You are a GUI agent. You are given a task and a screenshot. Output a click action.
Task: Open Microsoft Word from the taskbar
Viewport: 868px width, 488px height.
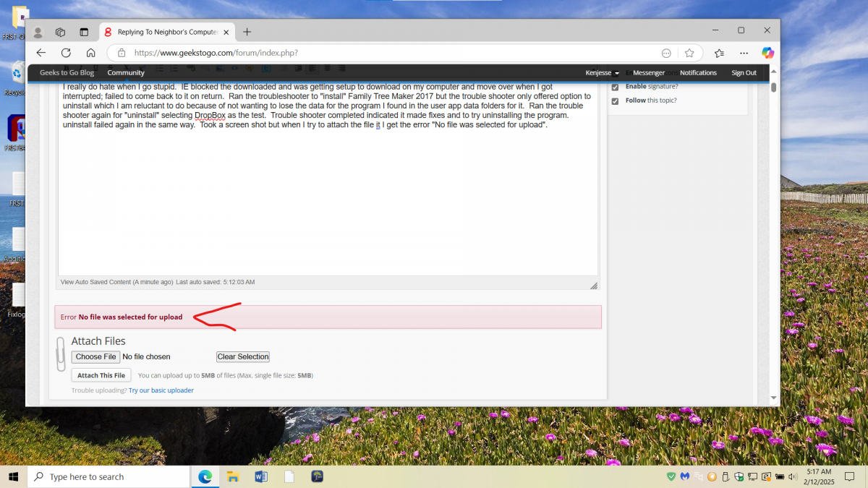pyautogui.click(x=261, y=476)
